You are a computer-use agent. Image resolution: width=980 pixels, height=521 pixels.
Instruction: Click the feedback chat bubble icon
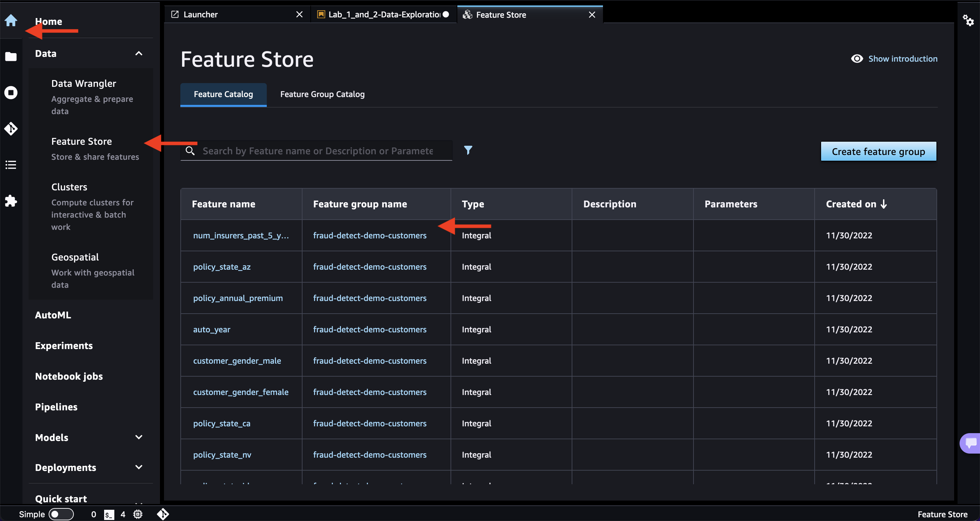970,443
